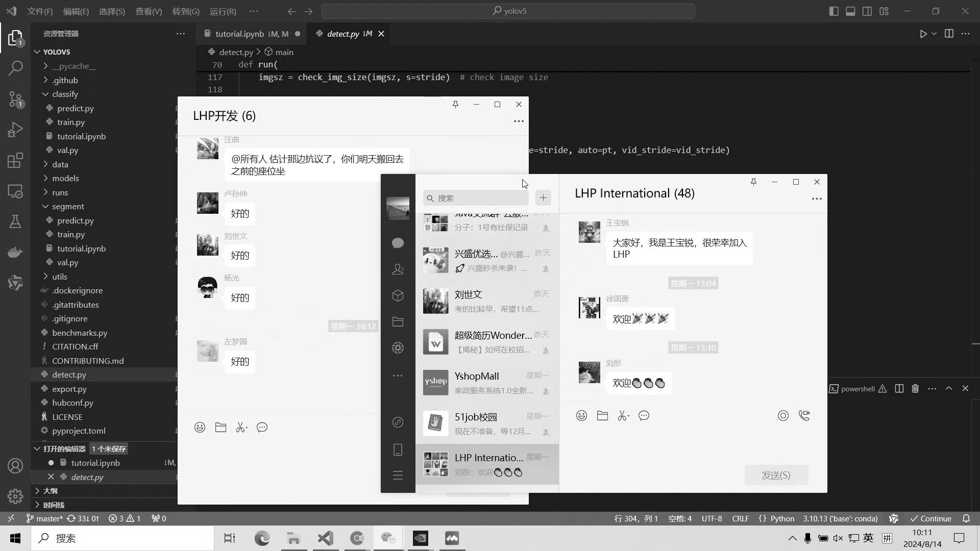This screenshot has height=551, width=980.
Task: Click screenshot scissors in LHP International chat
Action: pyautogui.click(x=623, y=416)
